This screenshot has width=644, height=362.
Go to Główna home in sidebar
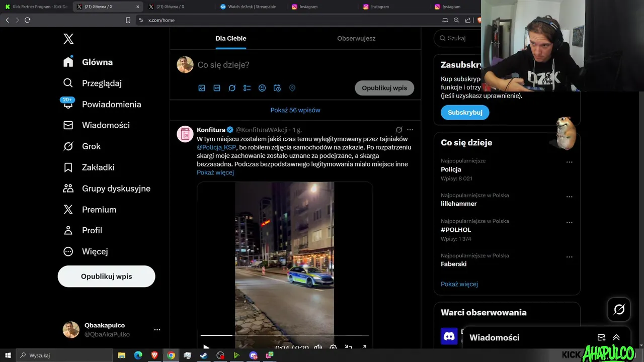88,62
